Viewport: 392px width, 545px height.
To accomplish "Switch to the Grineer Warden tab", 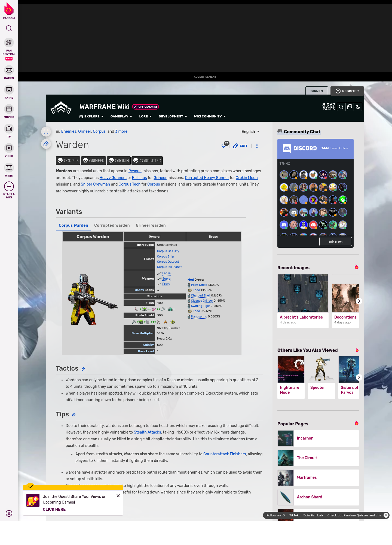I will coord(151,225).
